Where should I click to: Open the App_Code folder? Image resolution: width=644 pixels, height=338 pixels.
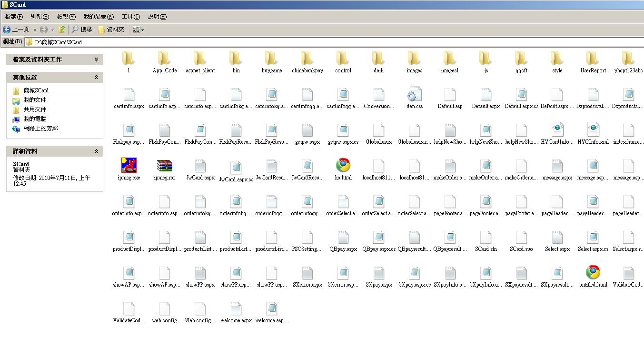(164, 59)
